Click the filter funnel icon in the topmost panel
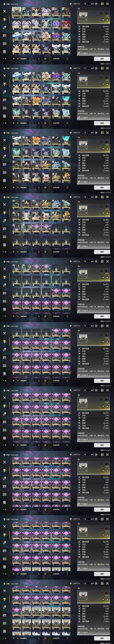Screen dimensions: 114x644 tap(14, 59)
